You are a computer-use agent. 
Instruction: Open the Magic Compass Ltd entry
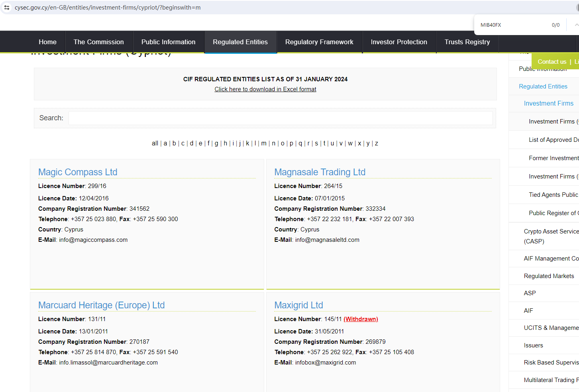pos(78,172)
